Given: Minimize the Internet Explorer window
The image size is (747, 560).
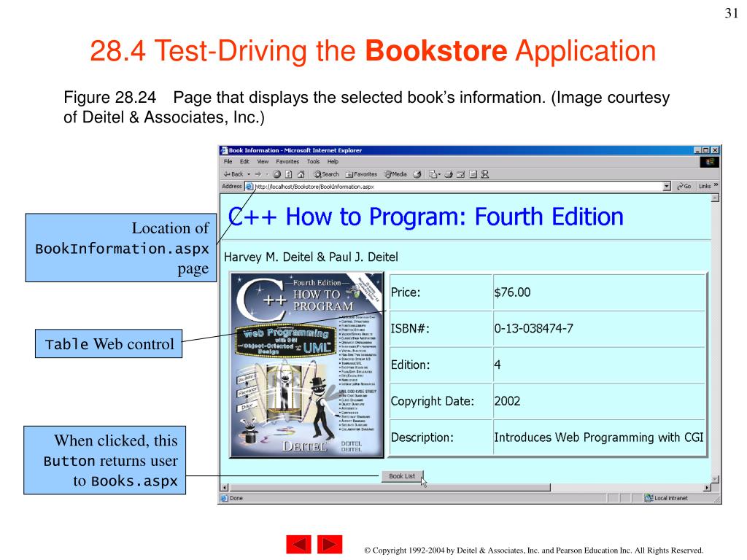Looking at the screenshot, I should (697, 150).
